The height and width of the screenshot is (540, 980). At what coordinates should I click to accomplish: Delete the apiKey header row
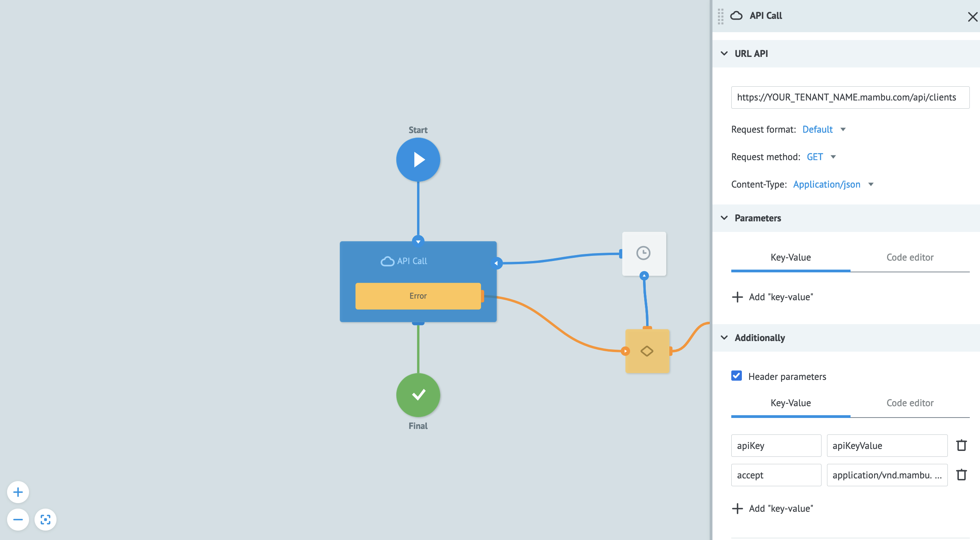point(961,445)
